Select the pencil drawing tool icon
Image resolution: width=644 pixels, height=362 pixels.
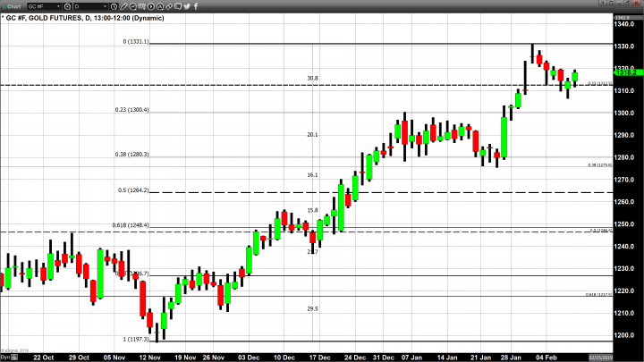[x=123, y=6]
